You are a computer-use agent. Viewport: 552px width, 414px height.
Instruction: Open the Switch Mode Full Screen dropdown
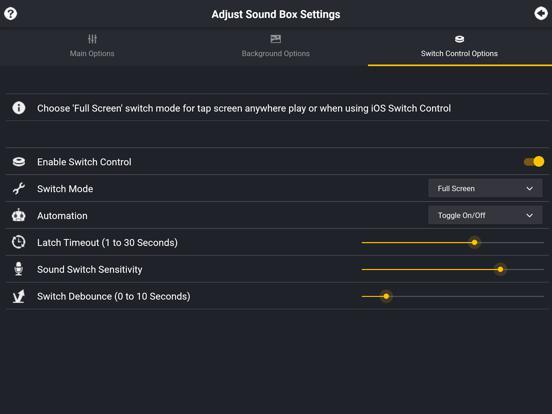(485, 188)
